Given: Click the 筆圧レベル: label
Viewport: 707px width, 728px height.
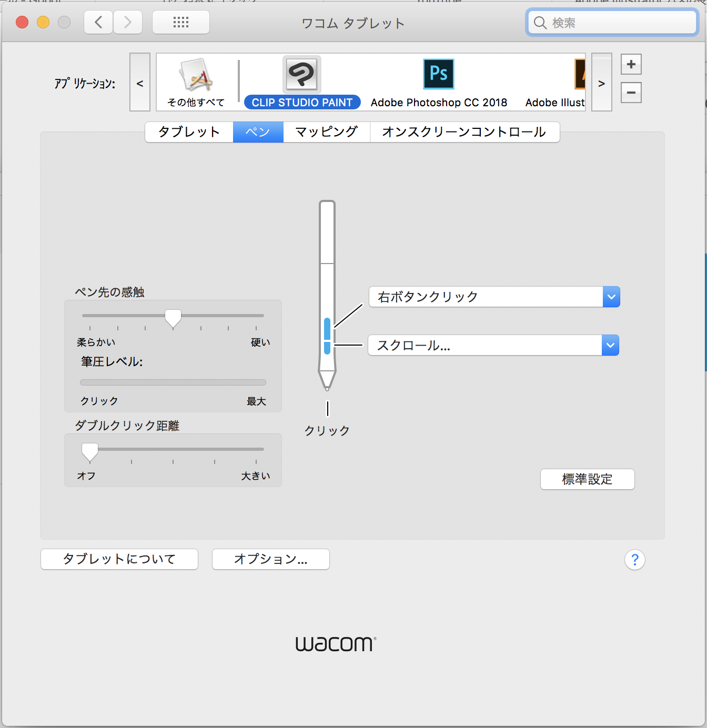Looking at the screenshot, I should coord(112,362).
